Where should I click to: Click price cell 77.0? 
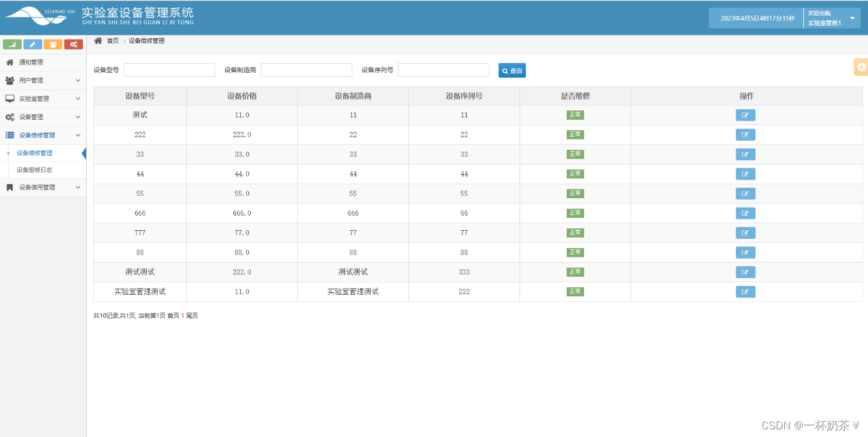coord(242,233)
